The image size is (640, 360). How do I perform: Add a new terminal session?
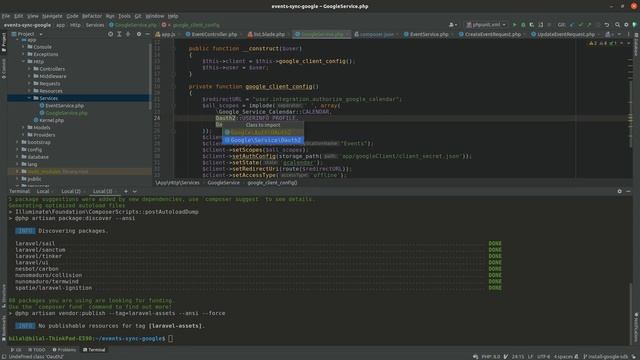pyautogui.click(x=126, y=191)
